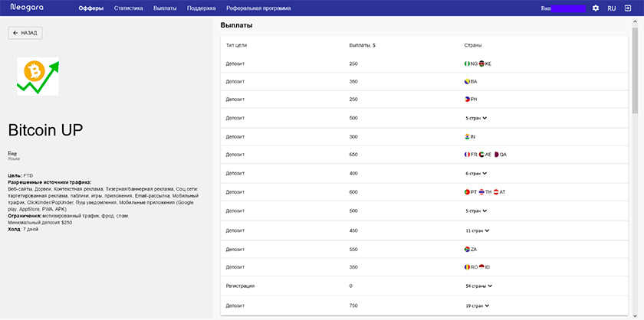The height and width of the screenshot is (320, 644).
Task: Open the Поддержка support link
Action: click(201, 8)
